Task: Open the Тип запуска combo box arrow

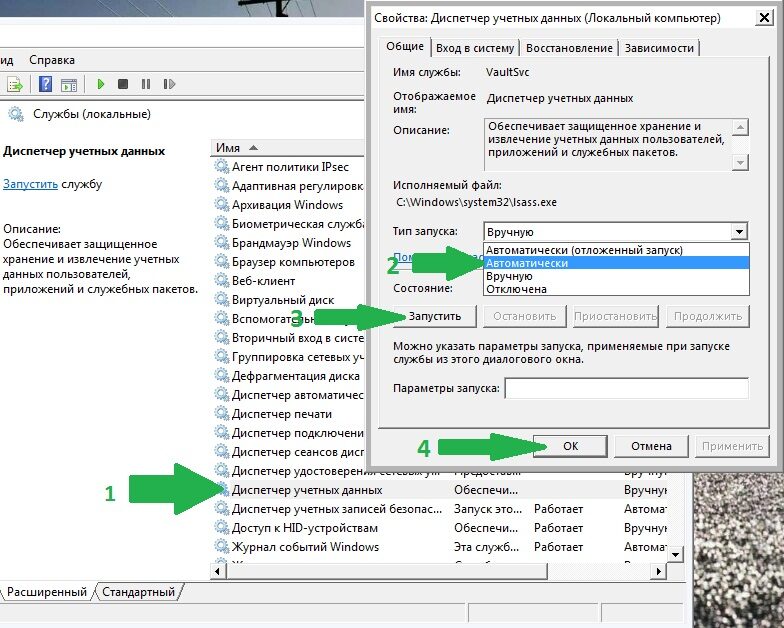Action: click(x=739, y=232)
